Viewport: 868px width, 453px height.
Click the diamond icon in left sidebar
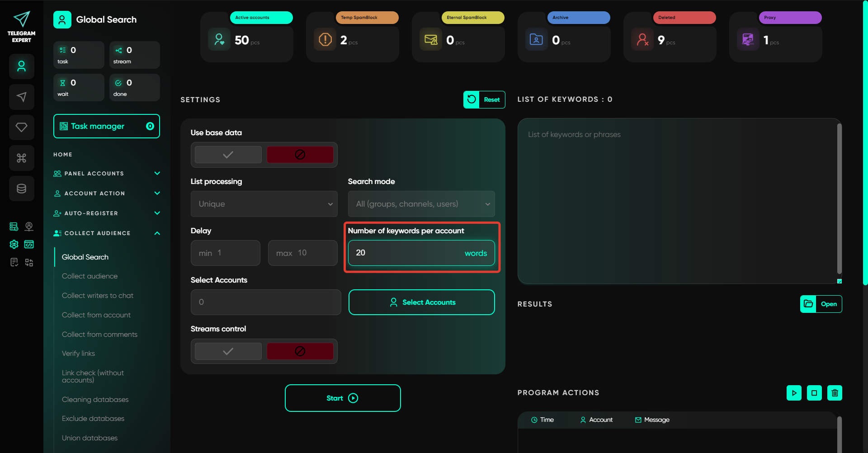point(21,127)
